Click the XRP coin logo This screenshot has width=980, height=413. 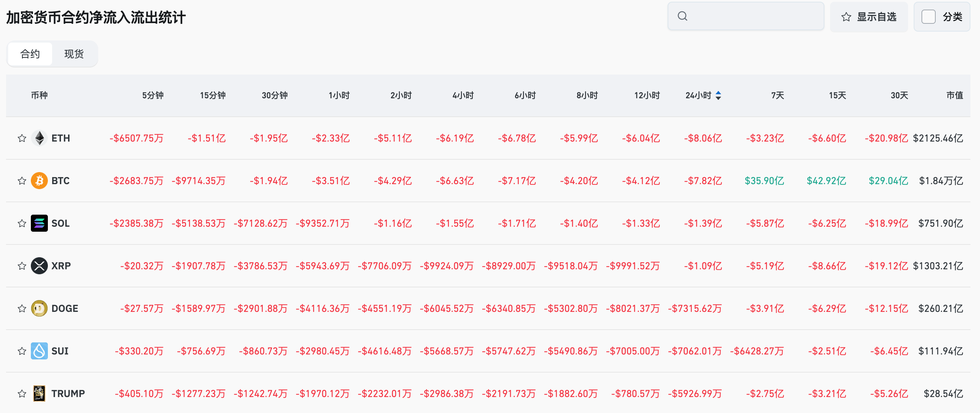39,266
